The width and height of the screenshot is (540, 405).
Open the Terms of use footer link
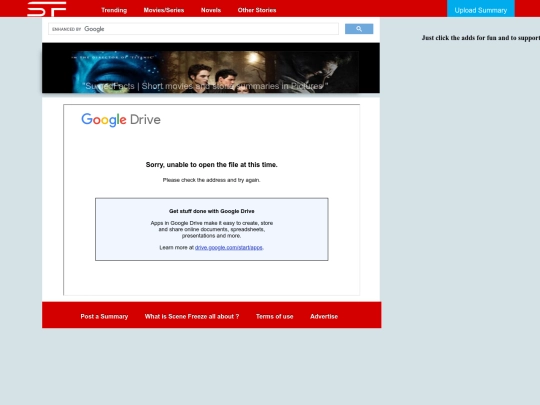pyautogui.click(x=274, y=316)
